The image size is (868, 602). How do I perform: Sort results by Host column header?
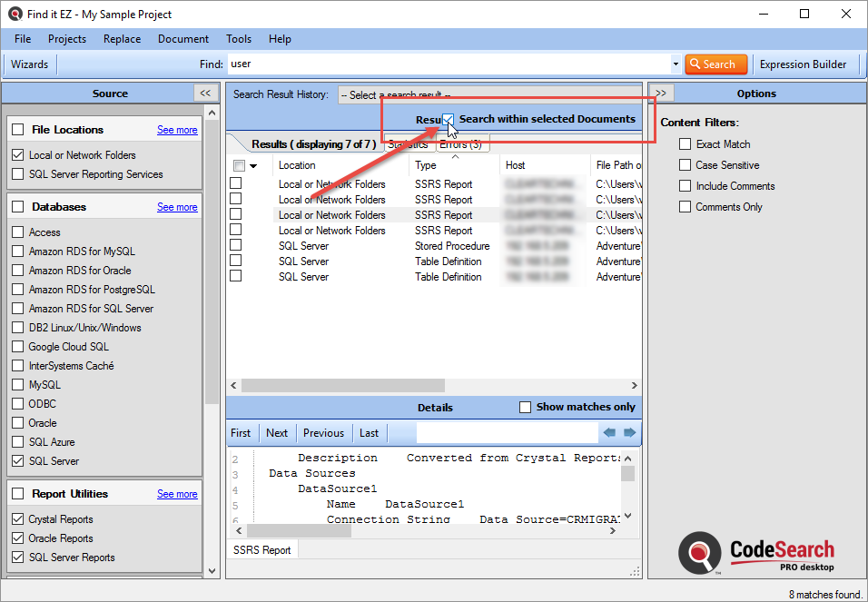(515, 165)
